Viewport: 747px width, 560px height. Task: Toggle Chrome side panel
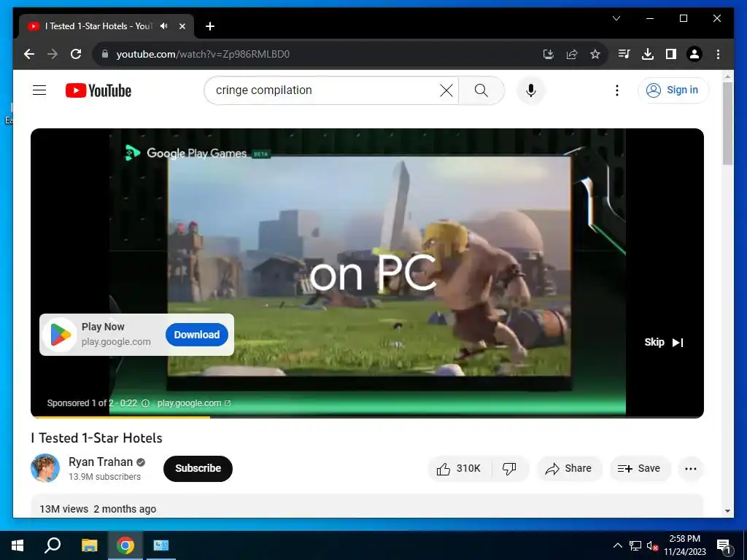click(x=671, y=54)
